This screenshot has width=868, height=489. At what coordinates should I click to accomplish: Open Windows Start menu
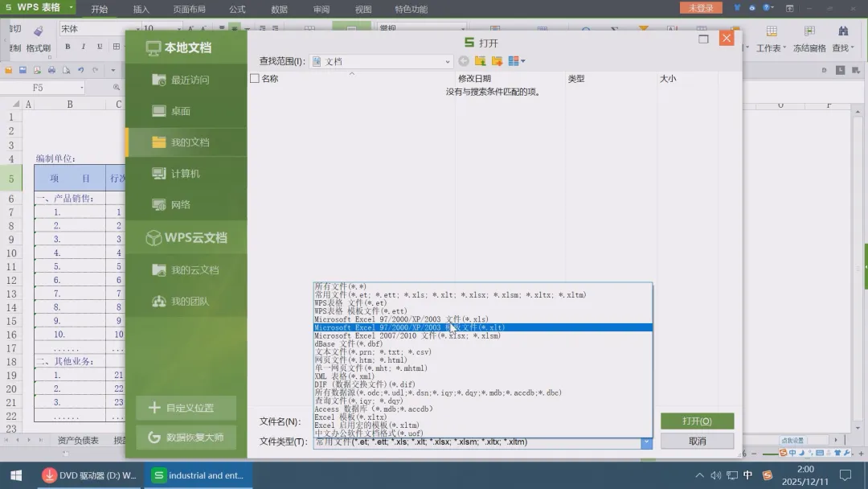click(x=16, y=475)
